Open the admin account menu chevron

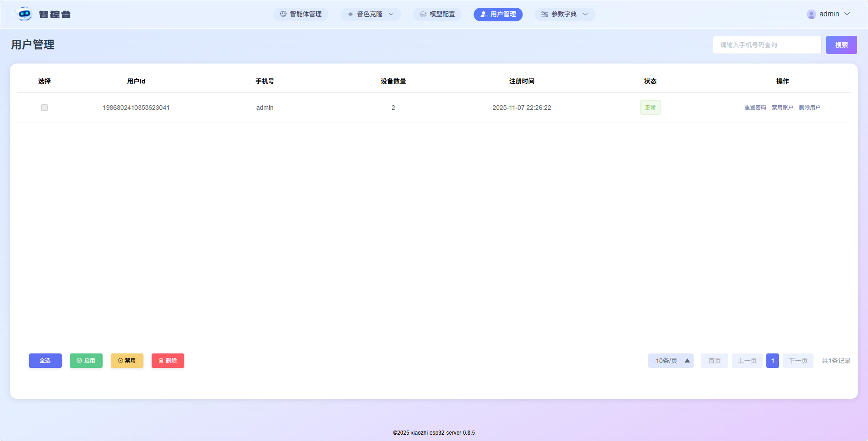click(847, 14)
